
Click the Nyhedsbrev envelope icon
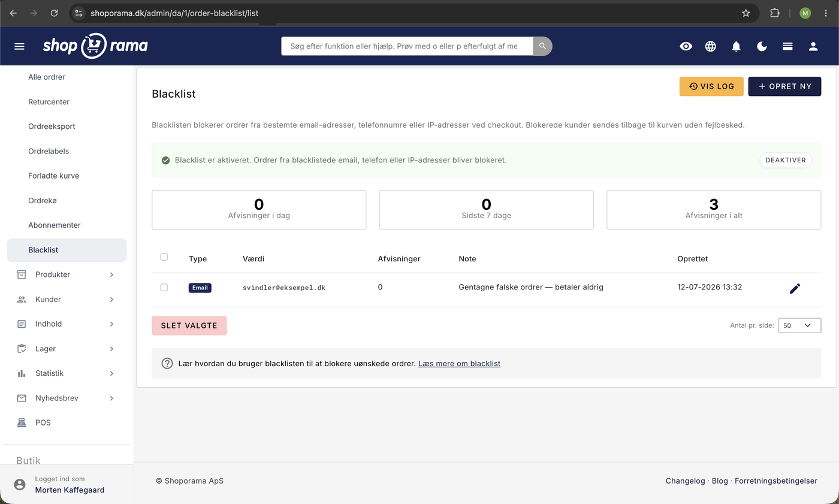click(22, 398)
